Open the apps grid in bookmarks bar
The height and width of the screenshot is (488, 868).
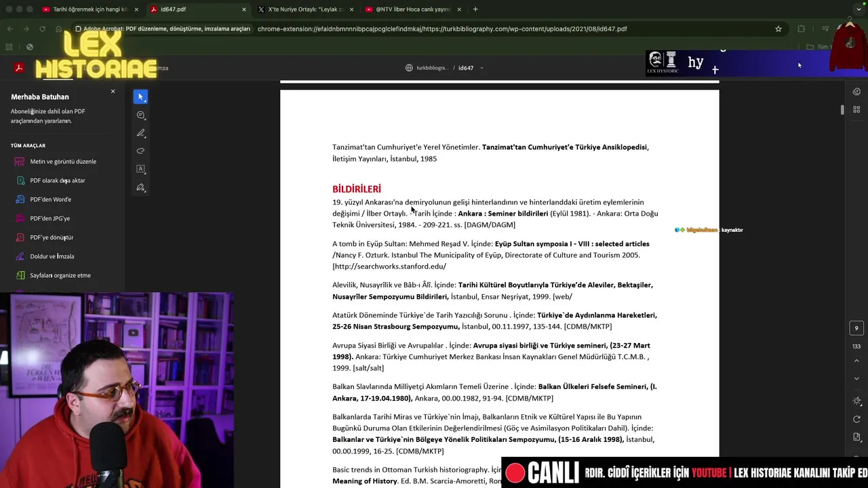pyautogui.click(x=9, y=47)
